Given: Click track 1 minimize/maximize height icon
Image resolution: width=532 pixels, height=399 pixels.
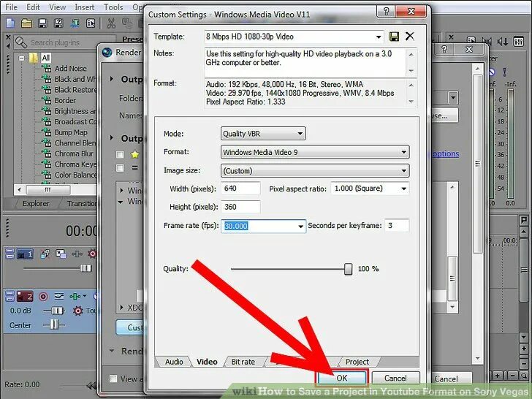Looking at the screenshot, I should [x=9, y=254].
